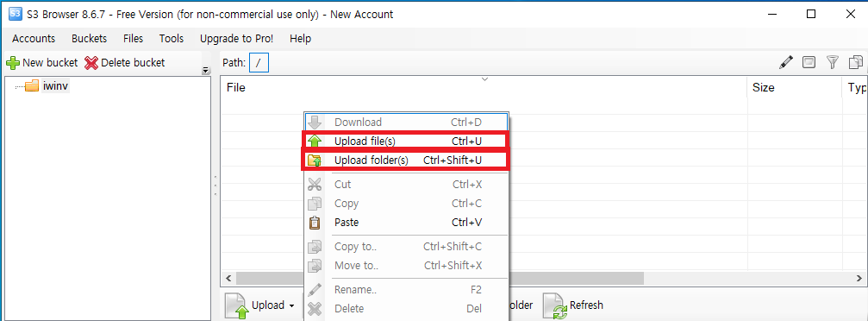Click Cut in the context menu
Image resolution: width=868 pixels, height=321 pixels.
tap(406, 184)
